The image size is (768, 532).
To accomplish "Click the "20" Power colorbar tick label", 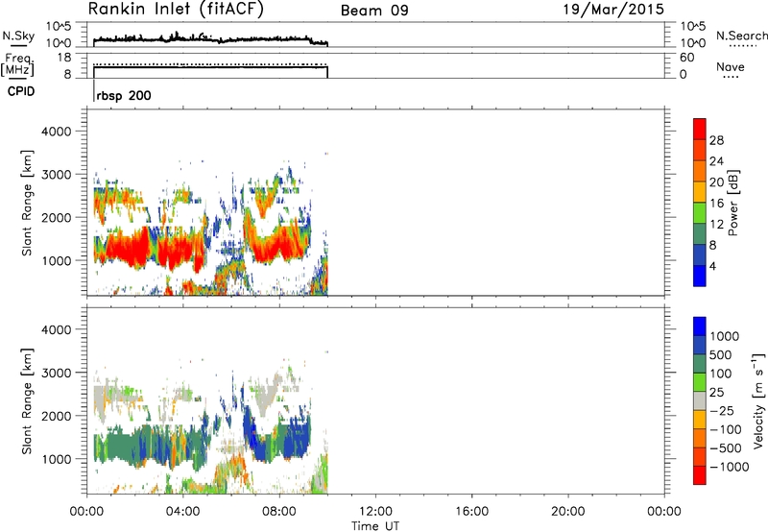I will point(716,182).
